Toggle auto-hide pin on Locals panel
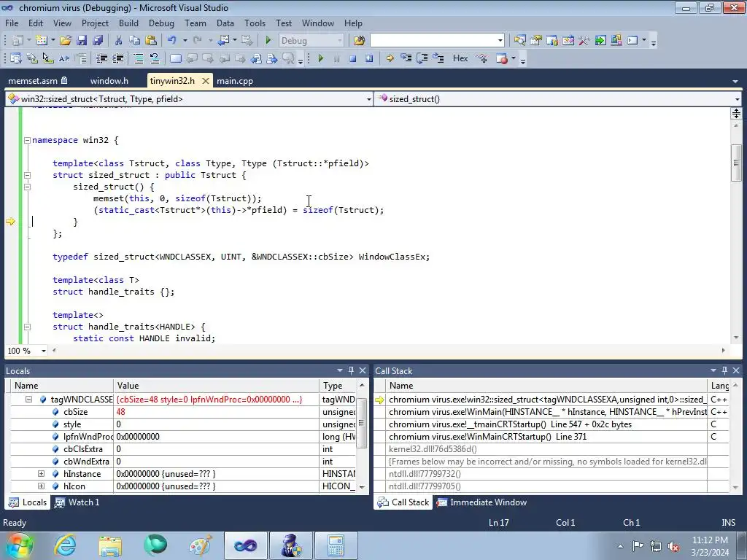The width and height of the screenshot is (747, 560). pyautogui.click(x=351, y=370)
